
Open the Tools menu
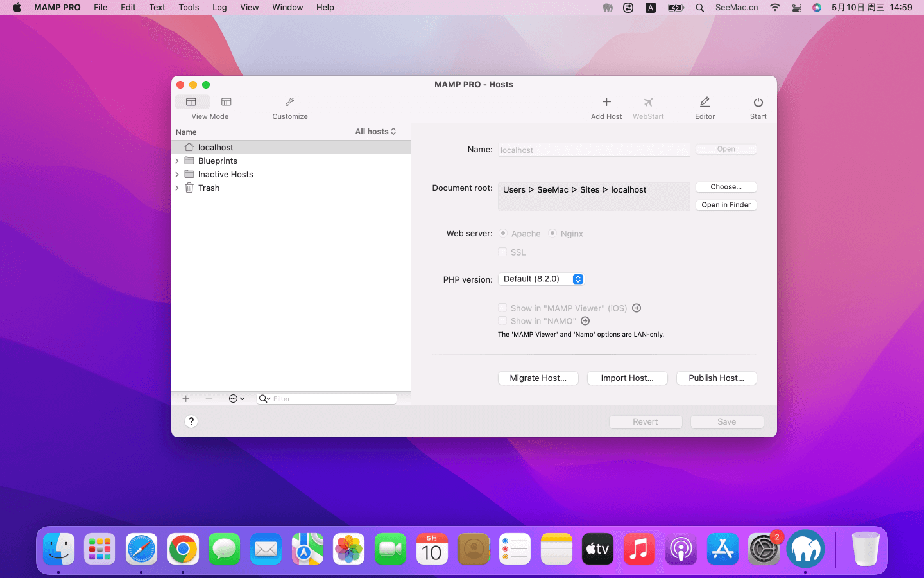189,8
